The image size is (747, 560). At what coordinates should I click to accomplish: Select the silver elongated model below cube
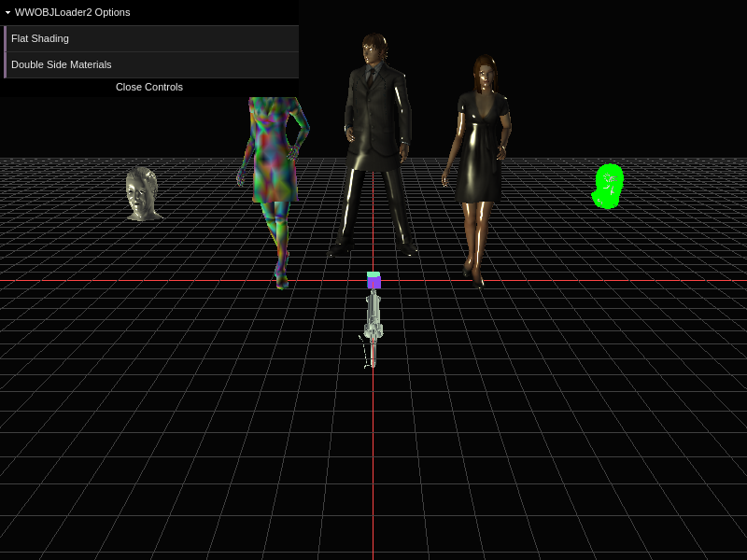373,327
